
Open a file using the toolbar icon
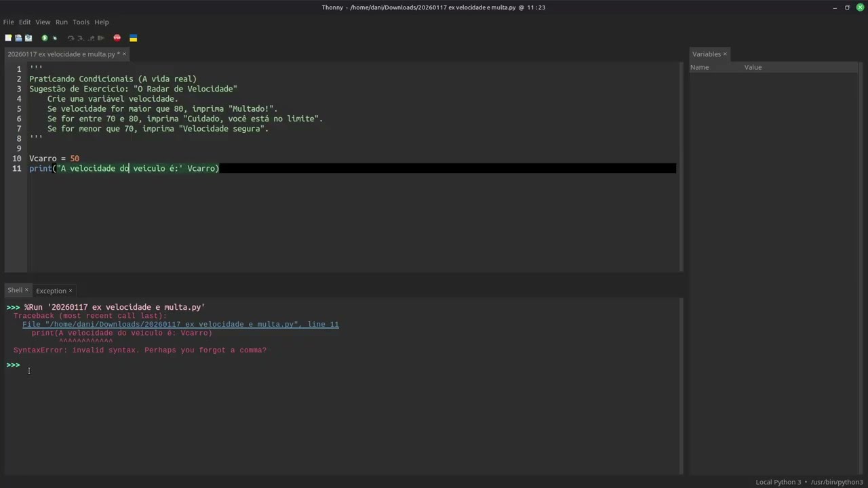(18, 38)
